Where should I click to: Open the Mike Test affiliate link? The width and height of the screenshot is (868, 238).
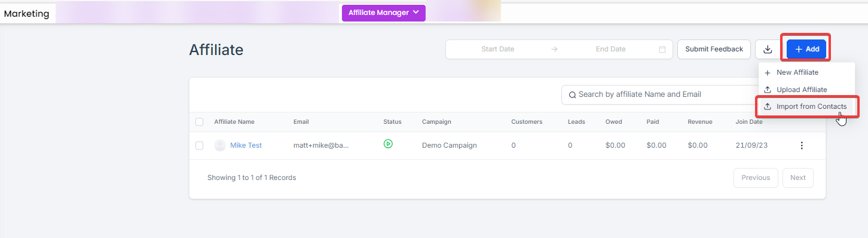pos(246,145)
